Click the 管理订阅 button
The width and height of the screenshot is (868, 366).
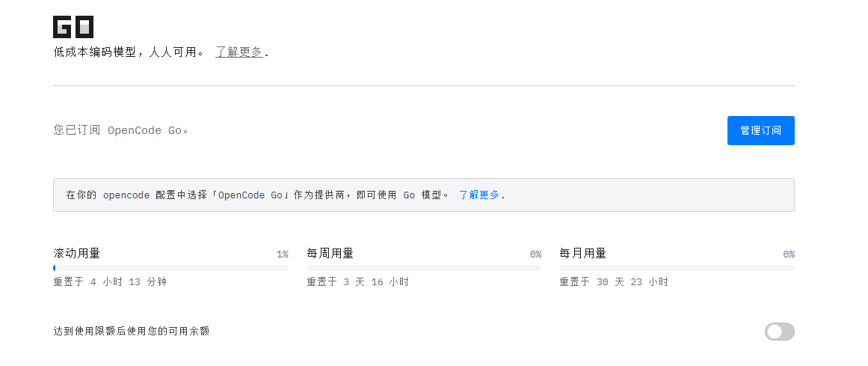pos(760,130)
